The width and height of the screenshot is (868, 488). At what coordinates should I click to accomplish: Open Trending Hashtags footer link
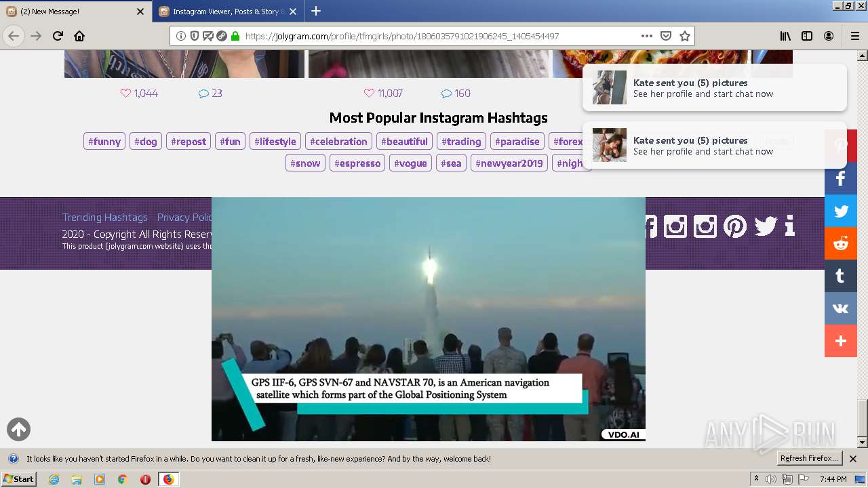[105, 217]
